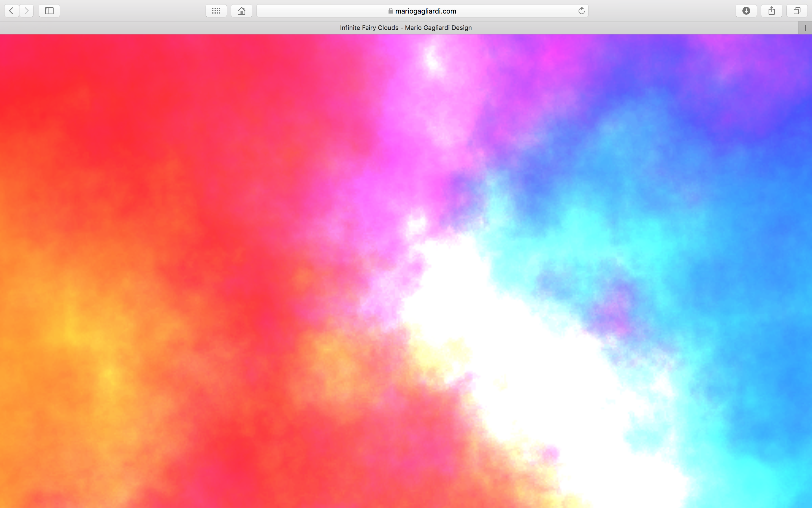
Task: Open a new tab with the plus button
Action: pos(805,28)
